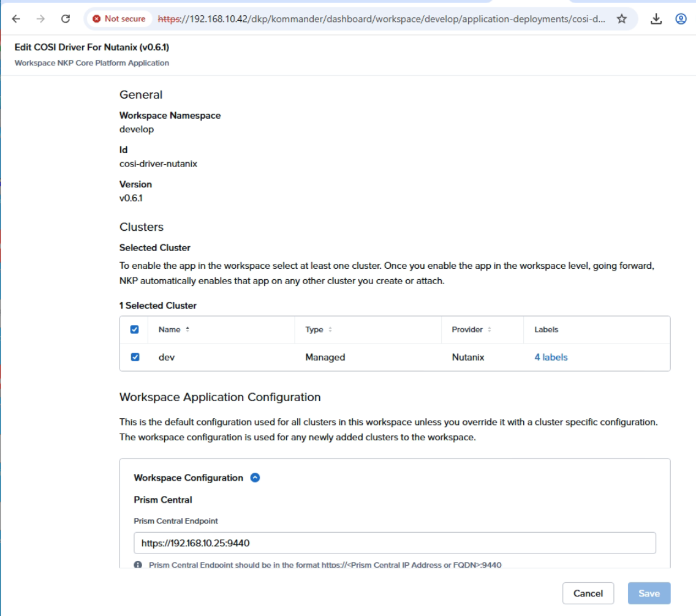
Task: Select the dev cluster name in the table
Action: [167, 357]
